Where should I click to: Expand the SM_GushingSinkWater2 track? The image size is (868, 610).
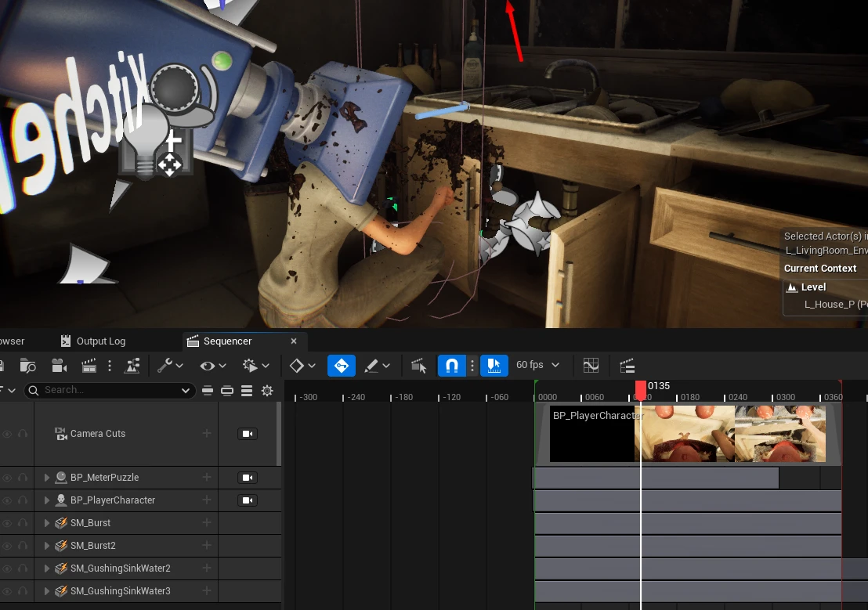[x=46, y=568]
